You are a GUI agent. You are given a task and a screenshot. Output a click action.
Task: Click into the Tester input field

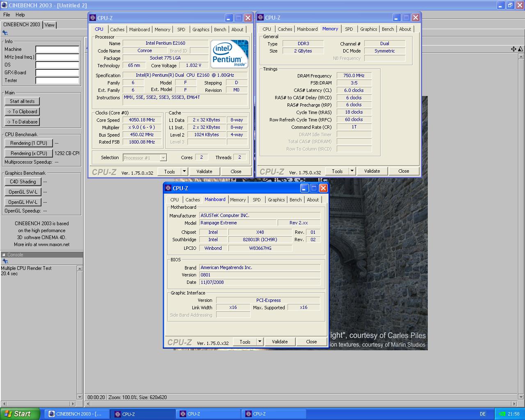click(57, 80)
